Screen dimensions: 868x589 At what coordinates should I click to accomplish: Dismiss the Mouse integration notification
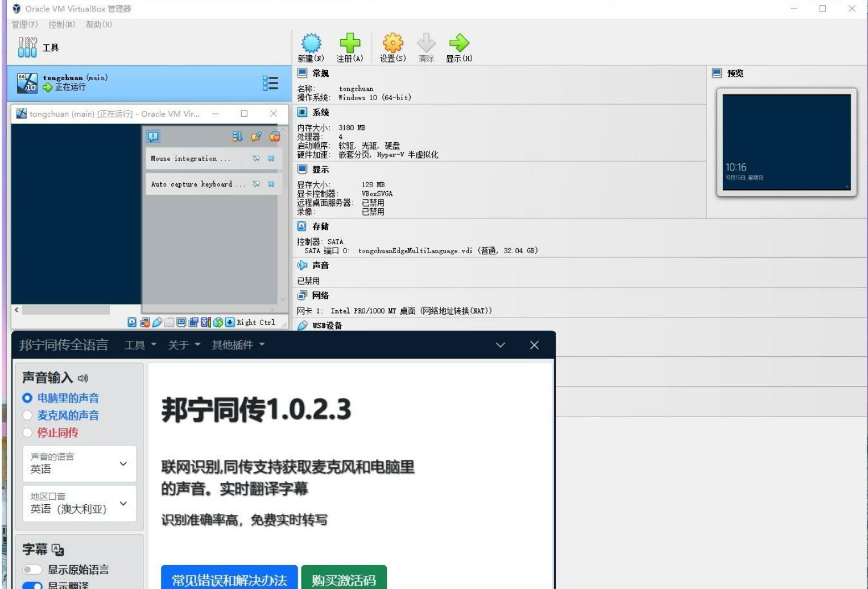click(x=271, y=159)
